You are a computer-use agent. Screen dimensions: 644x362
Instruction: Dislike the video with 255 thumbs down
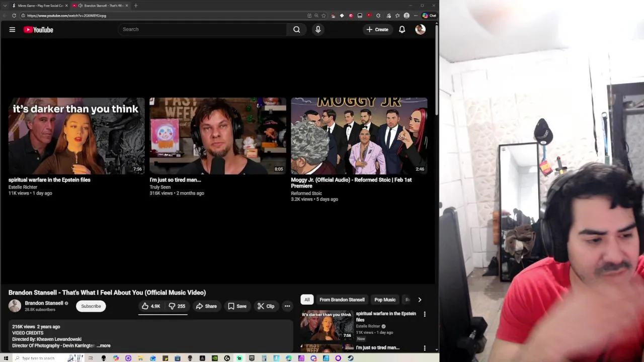pyautogui.click(x=177, y=306)
